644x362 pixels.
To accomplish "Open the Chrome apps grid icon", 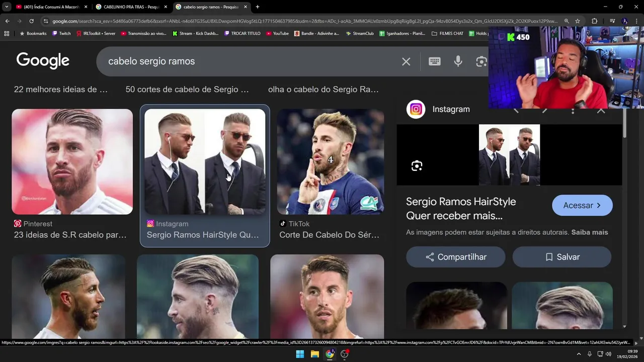I will tap(7, 34).
